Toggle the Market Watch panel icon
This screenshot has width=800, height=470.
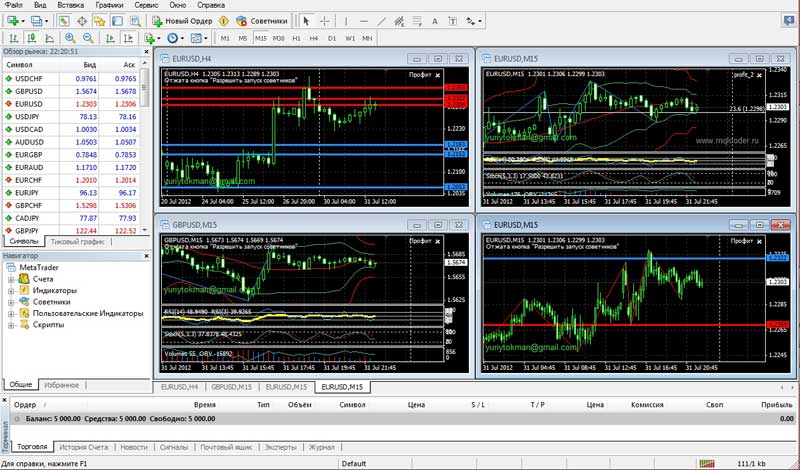(63, 21)
